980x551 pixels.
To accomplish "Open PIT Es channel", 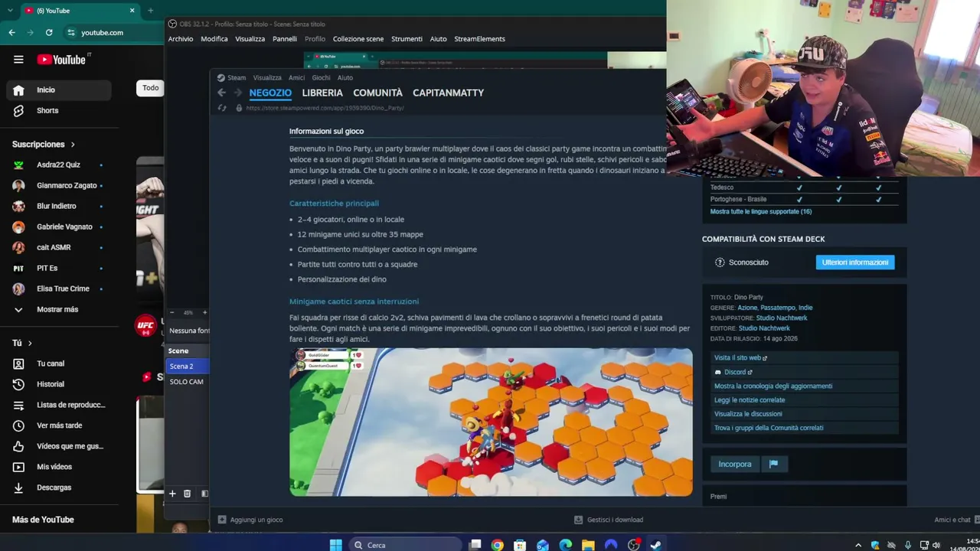I will (x=59, y=268).
